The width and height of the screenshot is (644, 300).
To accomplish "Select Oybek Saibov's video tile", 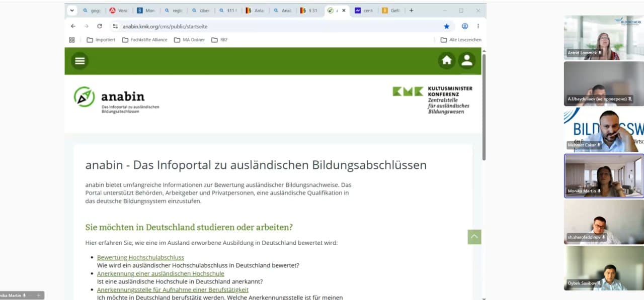I will pyautogui.click(x=604, y=268).
